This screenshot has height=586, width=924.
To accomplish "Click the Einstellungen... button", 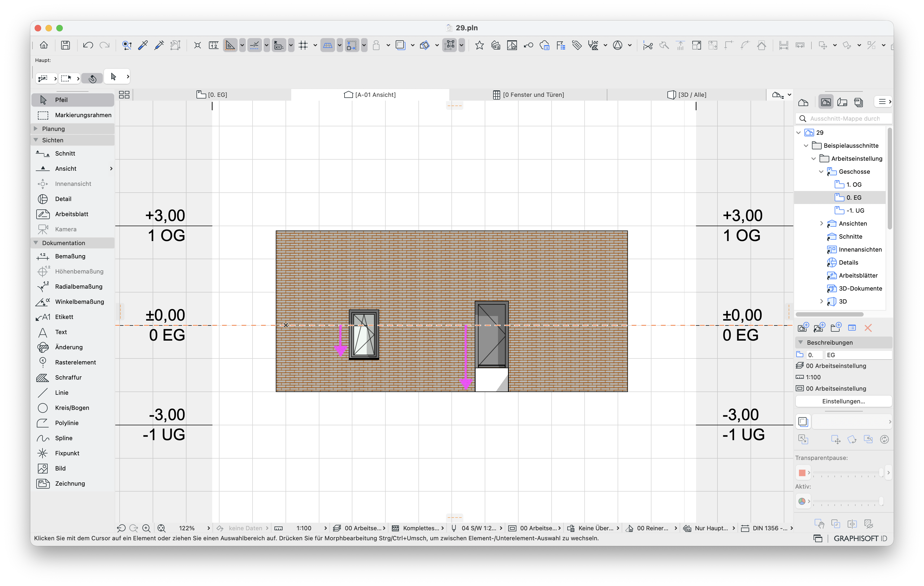I will pos(843,401).
